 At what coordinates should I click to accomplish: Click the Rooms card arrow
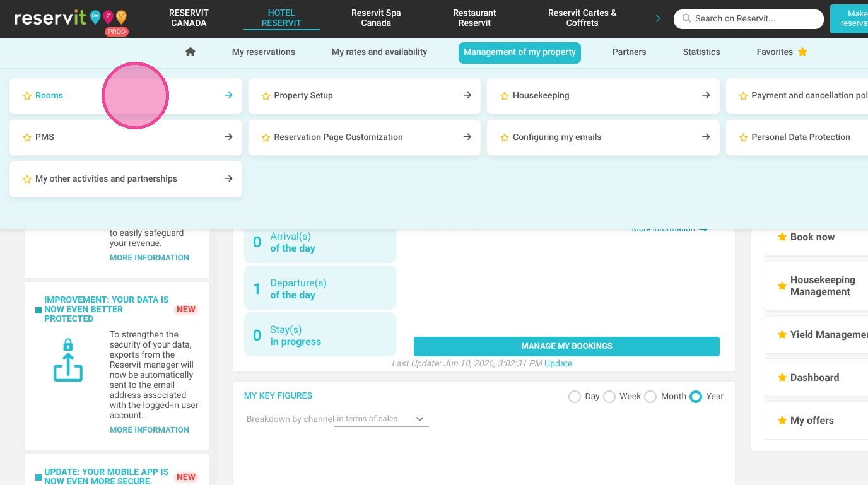click(228, 95)
